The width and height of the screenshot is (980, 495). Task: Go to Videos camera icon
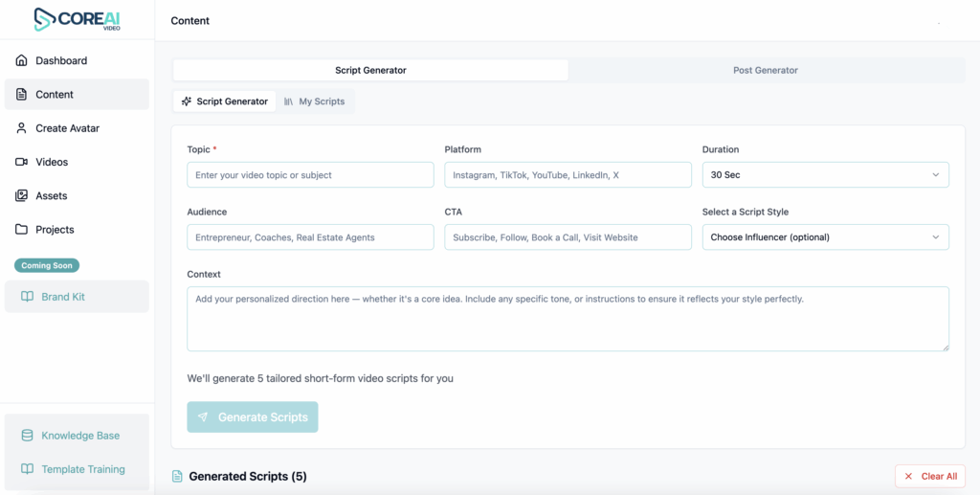click(22, 162)
